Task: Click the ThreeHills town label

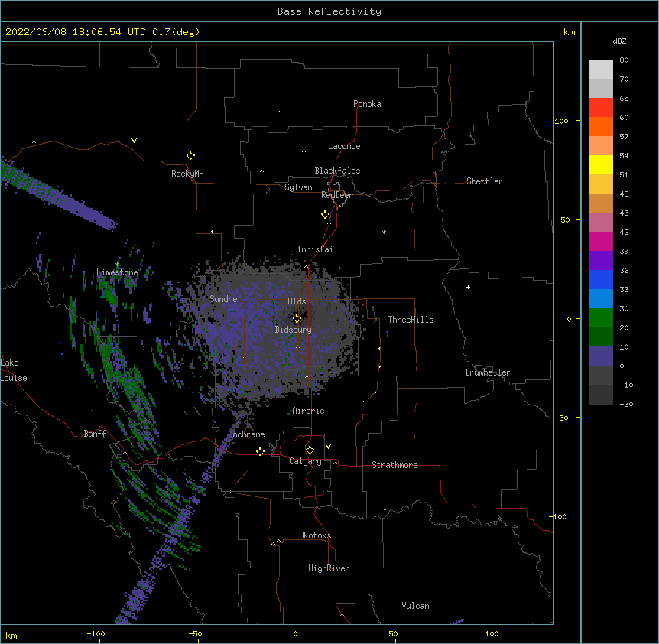Action: tap(411, 320)
